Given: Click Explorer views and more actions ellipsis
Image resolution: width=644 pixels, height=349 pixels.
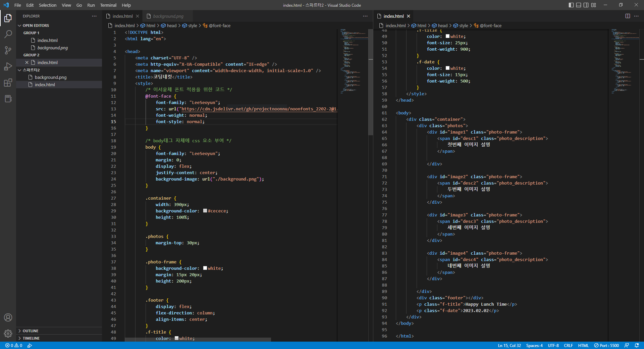Looking at the screenshot, I should tap(94, 16).
